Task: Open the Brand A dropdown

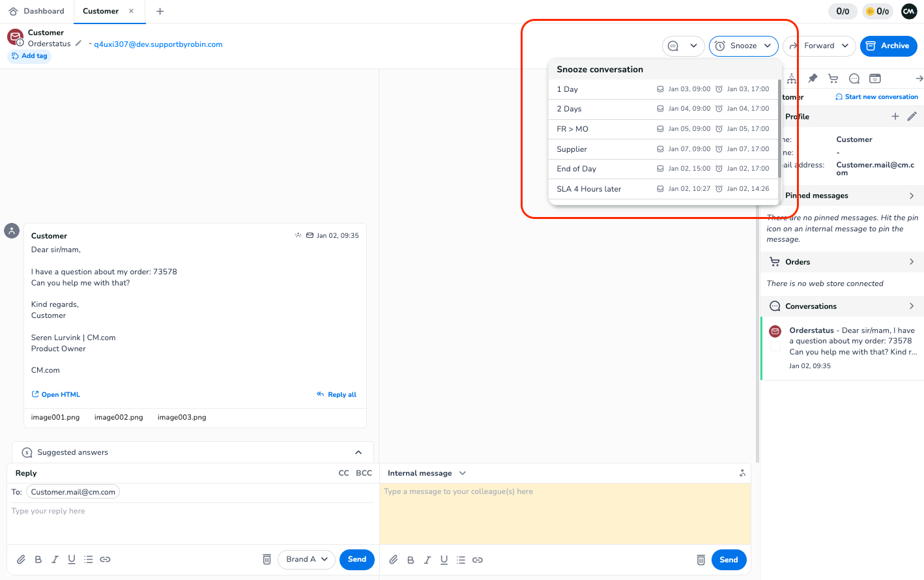Action: (x=307, y=559)
